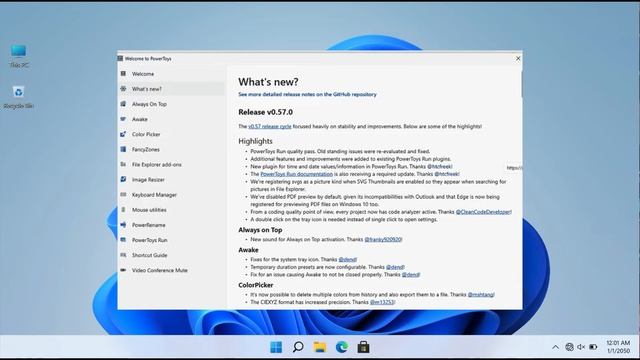Click the network icon in the system tray
Image resolution: width=640 pixels, height=360 pixels.
569,347
